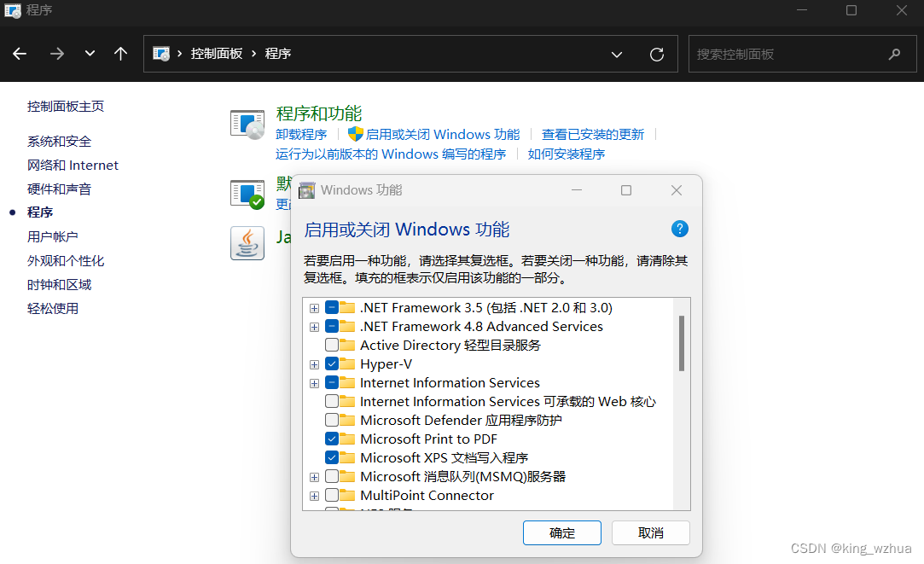The width and height of the screenshot is (924, 564).
Task: Uncheck Microsoft Print to PDF checkbox
Action: 332,439
